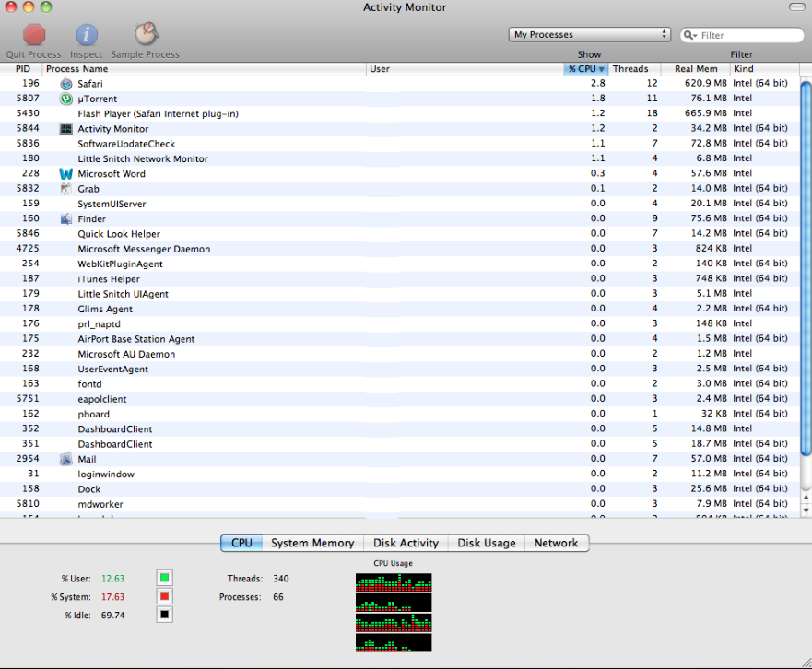Viewport: 812px width, 669px height.
Task: Select the iTunes Helper process row
Action: (399, 279)
